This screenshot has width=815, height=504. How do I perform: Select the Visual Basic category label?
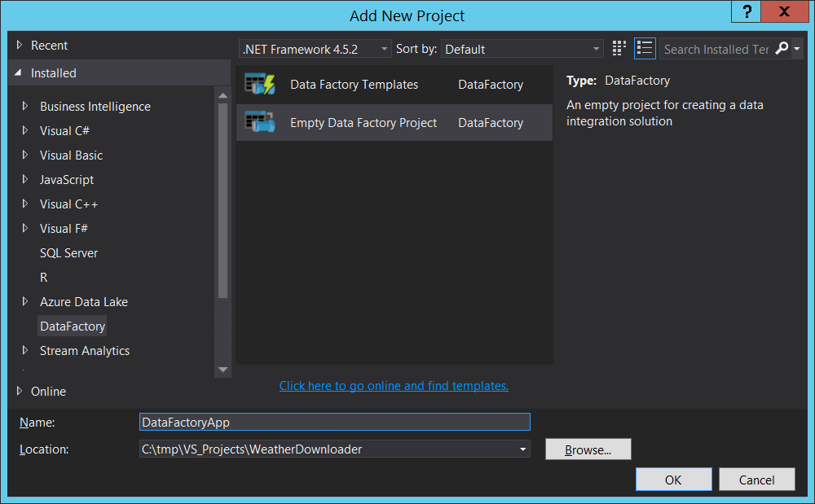71,156
